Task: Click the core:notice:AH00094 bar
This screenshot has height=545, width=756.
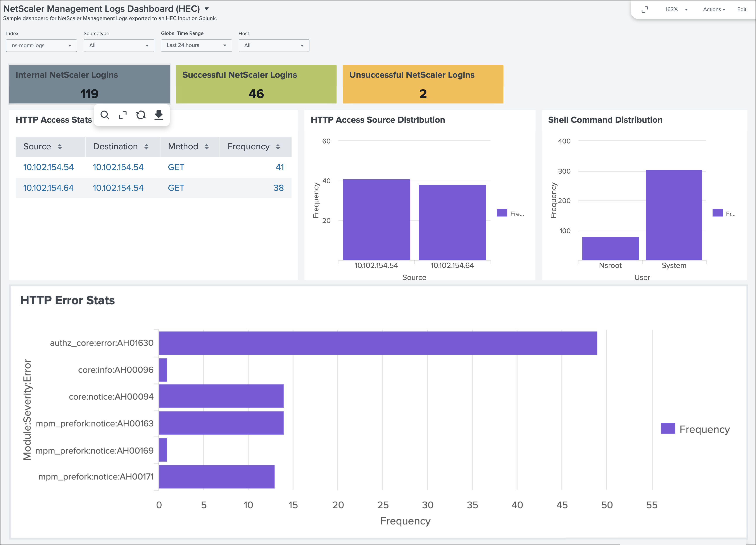Action: [x=221, y=396]
